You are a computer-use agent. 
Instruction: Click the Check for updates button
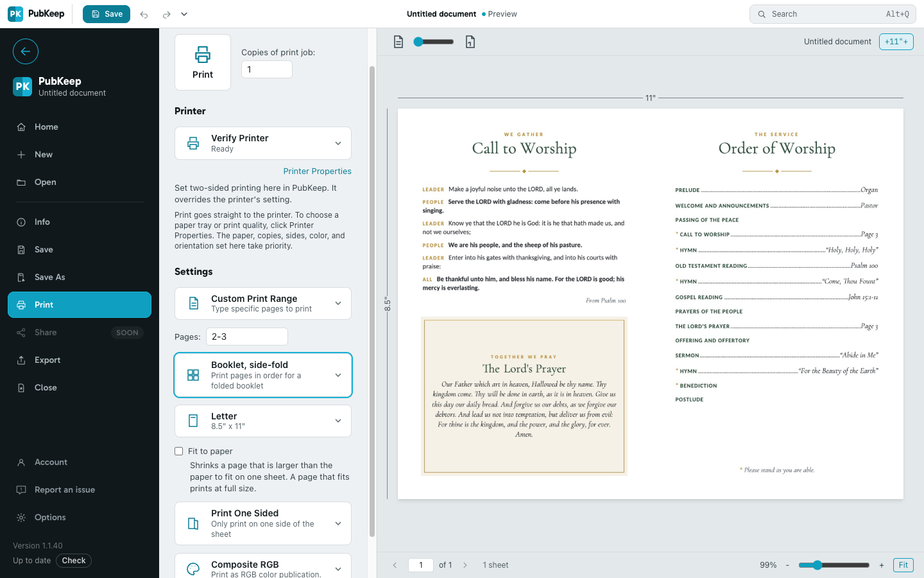(74, 561)
